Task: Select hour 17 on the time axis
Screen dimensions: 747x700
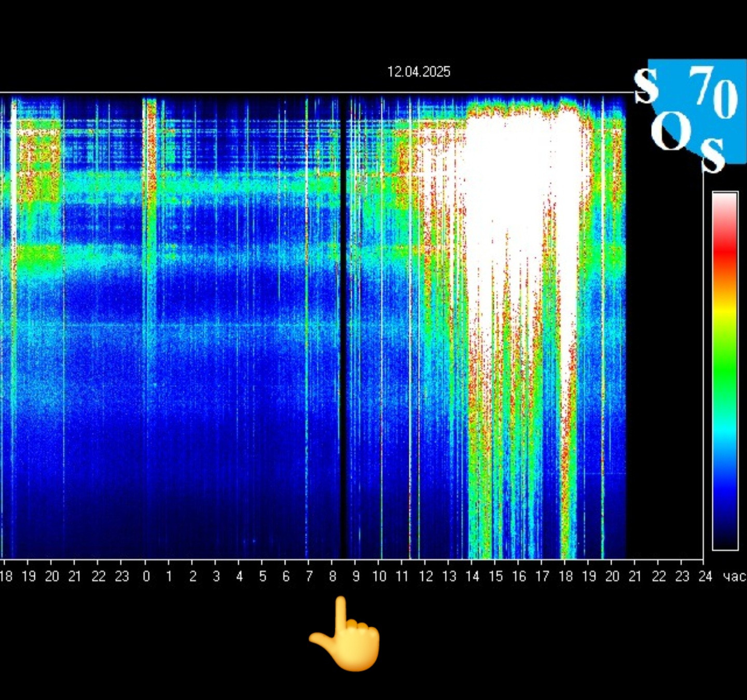Action: (x=543, y=577)
